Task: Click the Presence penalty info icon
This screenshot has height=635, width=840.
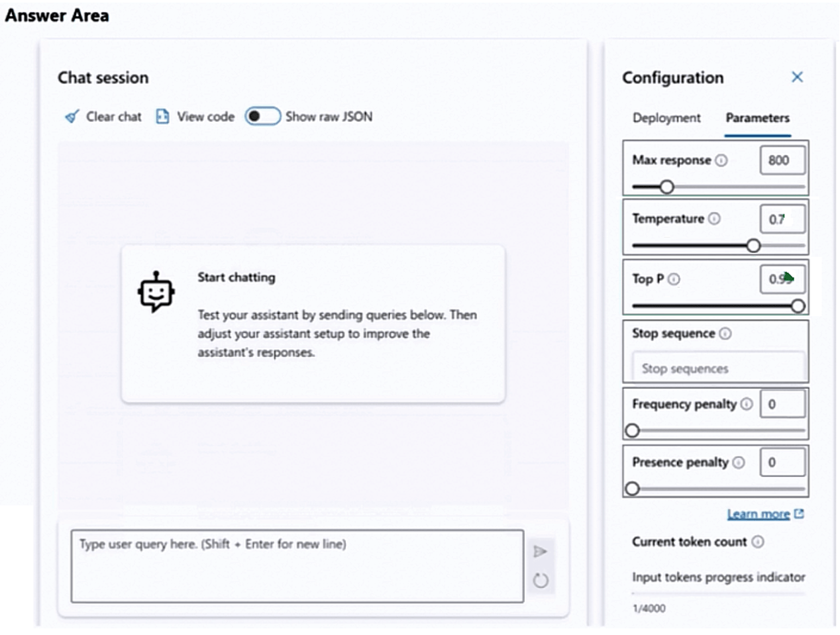Action: [739, 462]
